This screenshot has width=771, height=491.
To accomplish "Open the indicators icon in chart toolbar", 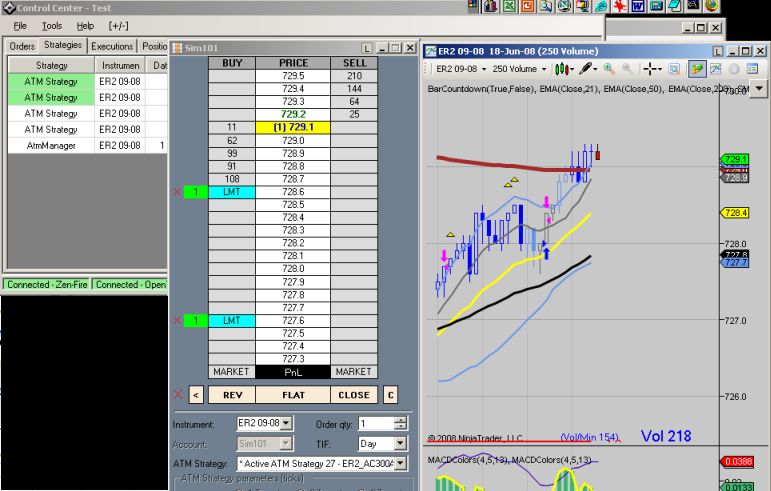I will click(715, 69).
